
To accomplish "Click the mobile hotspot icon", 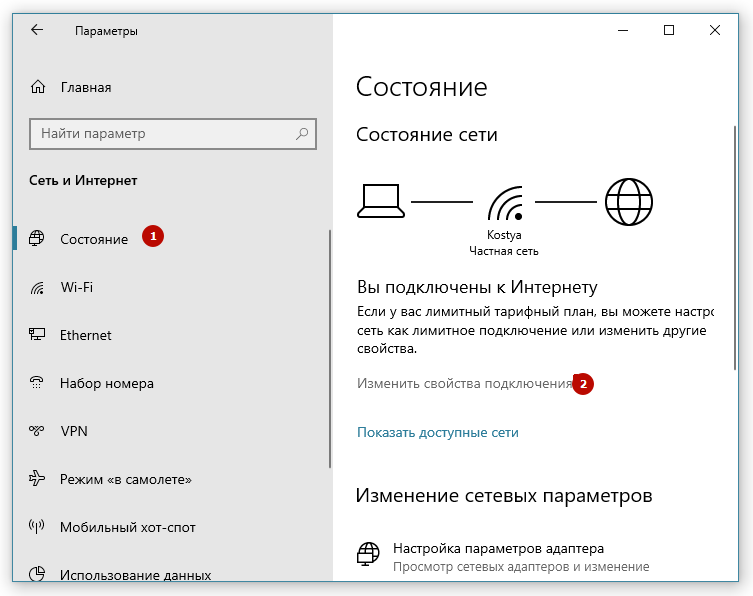I will (37, 527).
